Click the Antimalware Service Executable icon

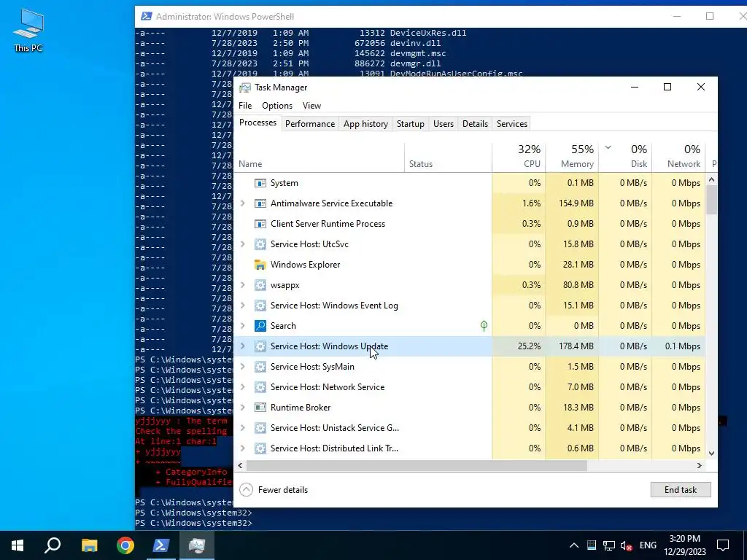pyautogui.click(x=260, y=204)
